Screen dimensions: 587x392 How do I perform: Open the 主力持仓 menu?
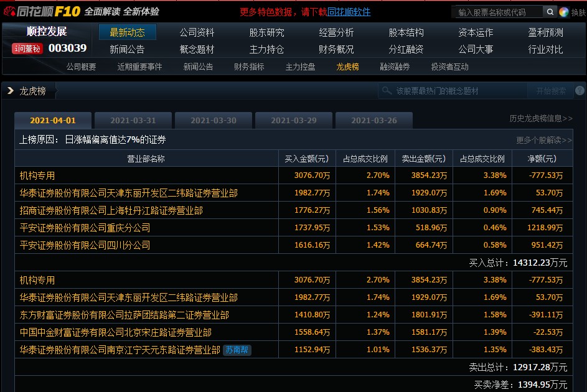267,49
